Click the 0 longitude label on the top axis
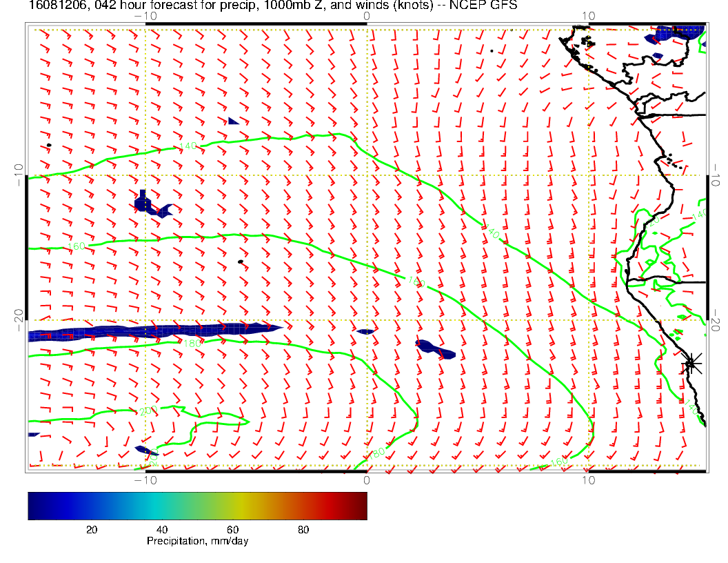This screenshot has height=563, width=728. (366, 16)
